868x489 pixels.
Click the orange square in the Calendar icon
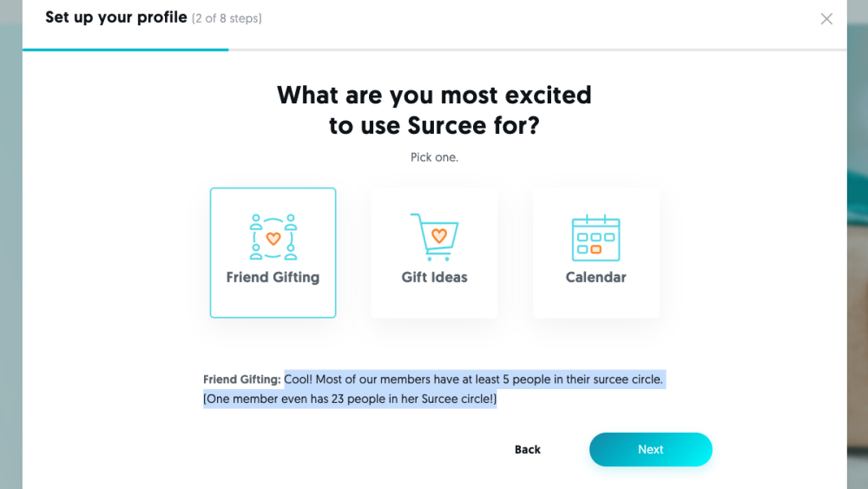point(595,249)
